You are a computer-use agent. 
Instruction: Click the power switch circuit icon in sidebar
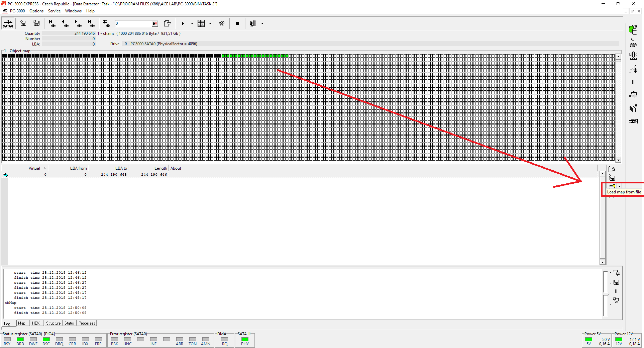[x=633, y=69]
